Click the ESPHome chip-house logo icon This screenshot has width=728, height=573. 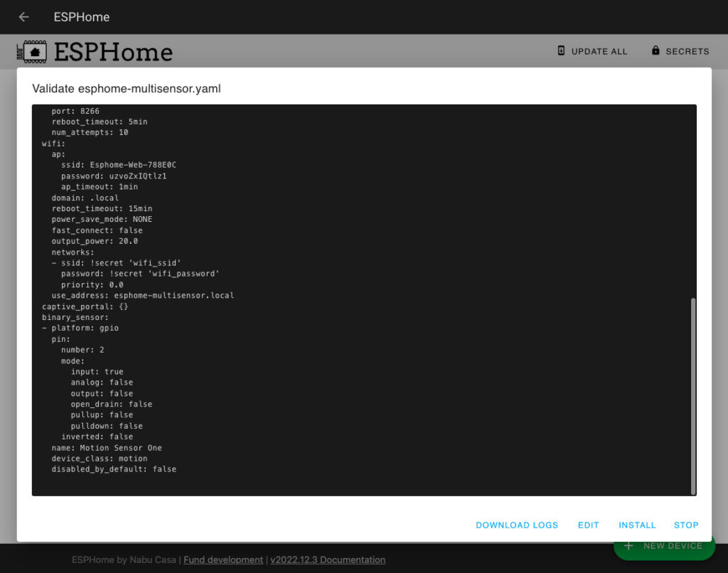33,51
